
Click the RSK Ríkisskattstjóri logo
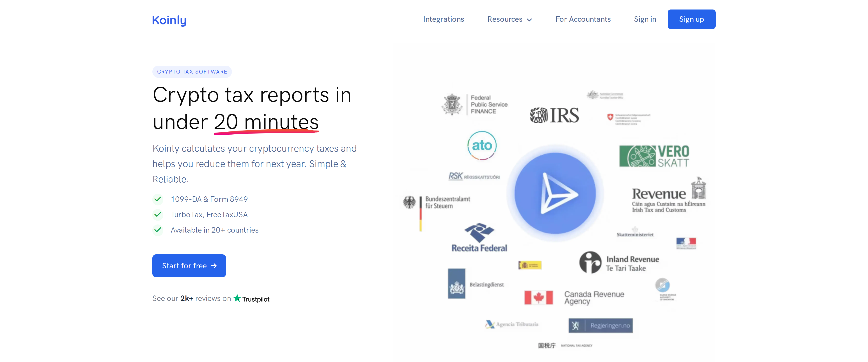[474, 176]
